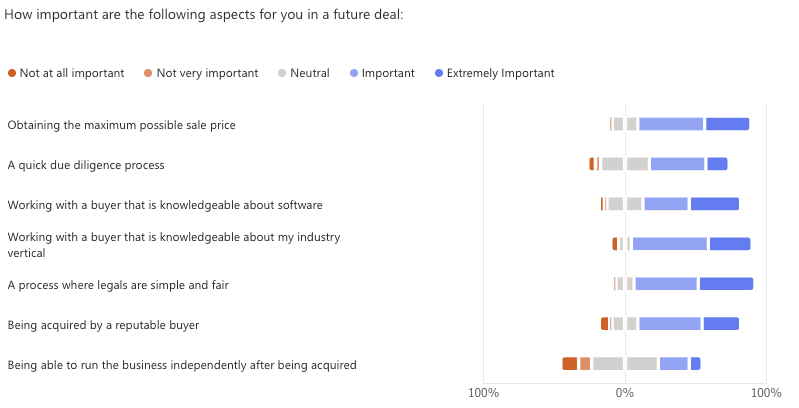Toggle the 'Neutral' legend series
The width and height of the screenshot is (799, 408).
[x=309, y=73]
